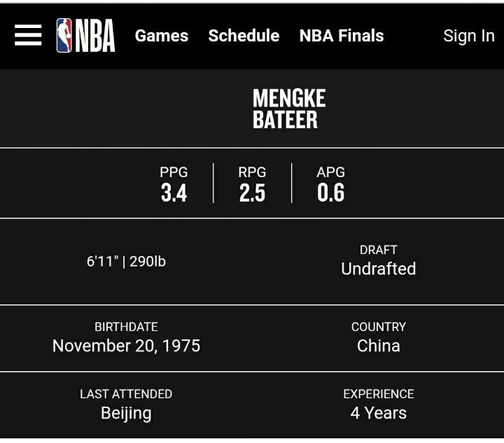Click the Draft label
The width and height of the screenshot is (504, 443).
[378, 250]
